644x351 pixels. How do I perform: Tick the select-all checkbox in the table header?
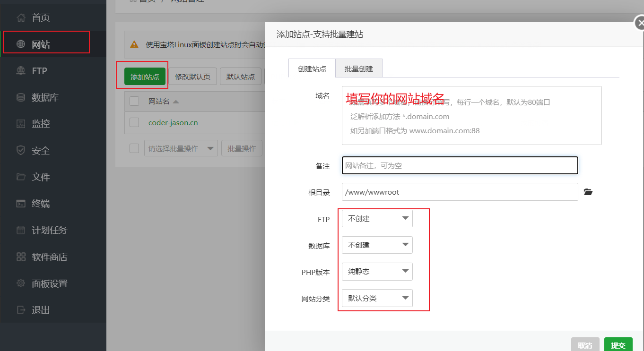pyautogui.click(x=134, y=101)
